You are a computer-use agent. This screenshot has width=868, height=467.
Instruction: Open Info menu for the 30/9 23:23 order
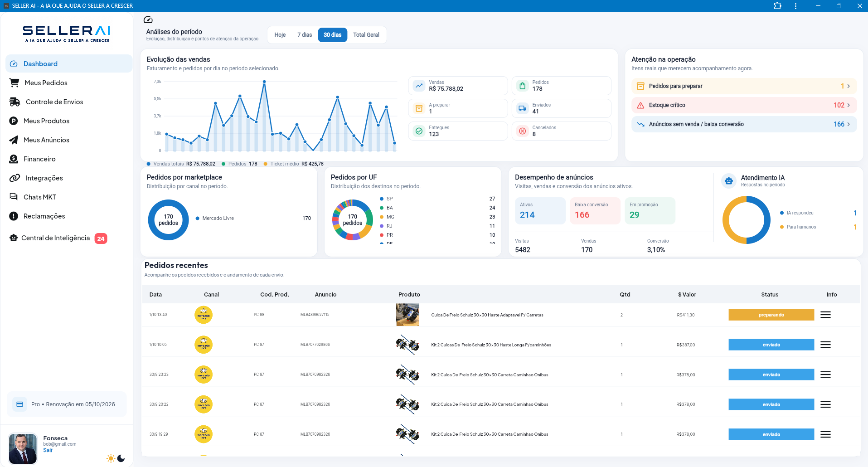[x=826, y=375]
